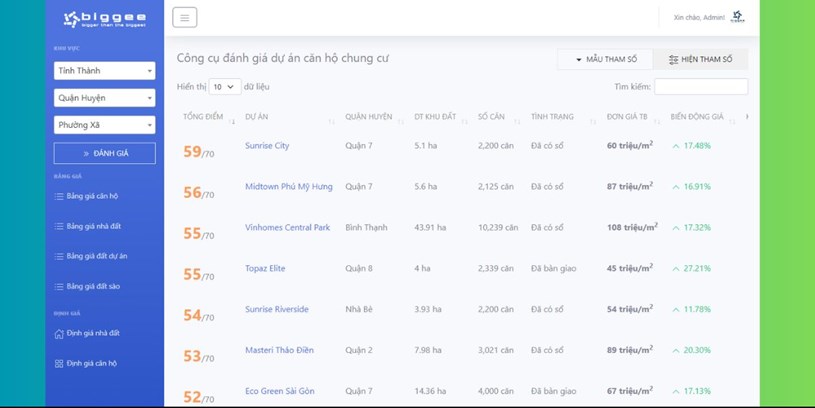Open Định giá căn hộ menu item

pyautogui.click(x=86, y=363)
